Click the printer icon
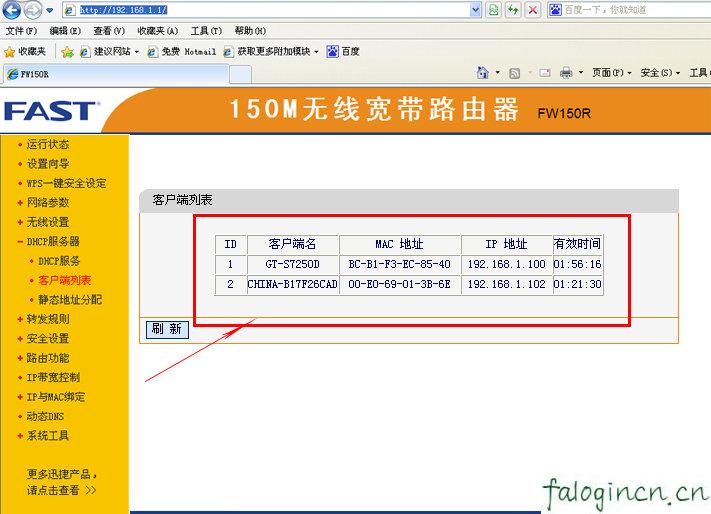Viewport: 711px width, 514px height. tap(566, 73)
